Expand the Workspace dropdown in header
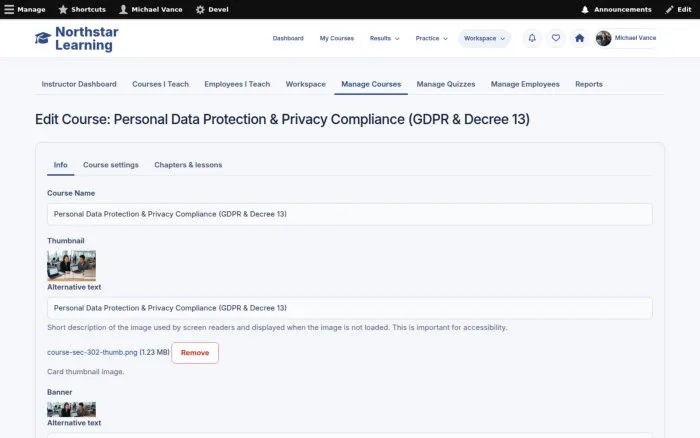Viewport: 700px width, 438px height. pos(484,38)
